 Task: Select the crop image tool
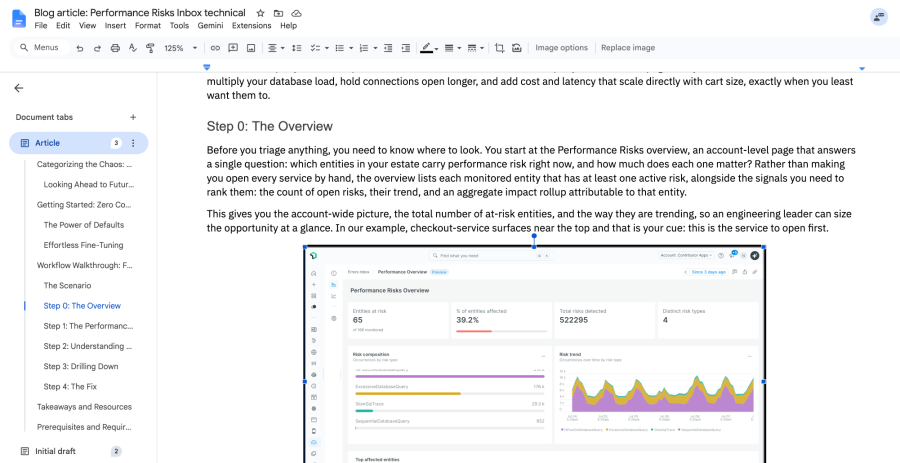pos(499,48)
